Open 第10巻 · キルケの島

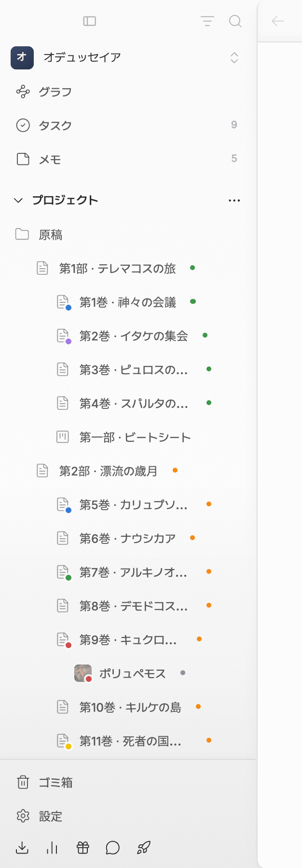(130, 707)
